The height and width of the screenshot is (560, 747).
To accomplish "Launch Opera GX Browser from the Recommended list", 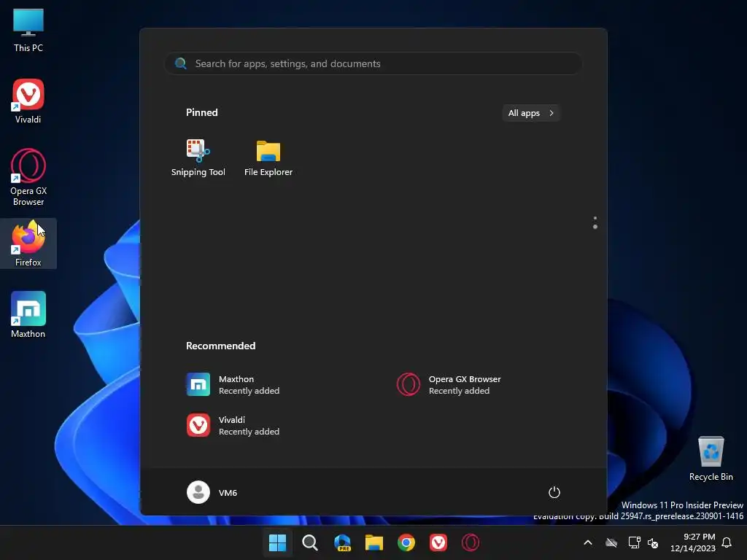I will (x=449, y=385).
